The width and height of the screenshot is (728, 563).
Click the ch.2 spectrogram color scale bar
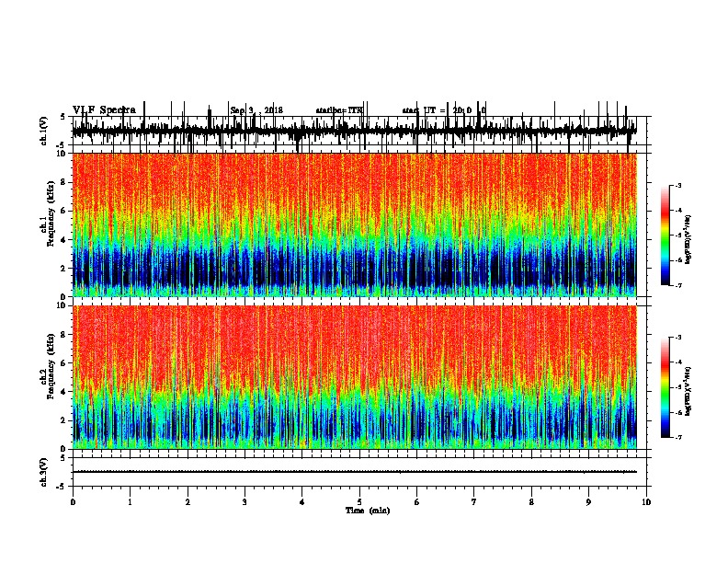click(665, 387)
